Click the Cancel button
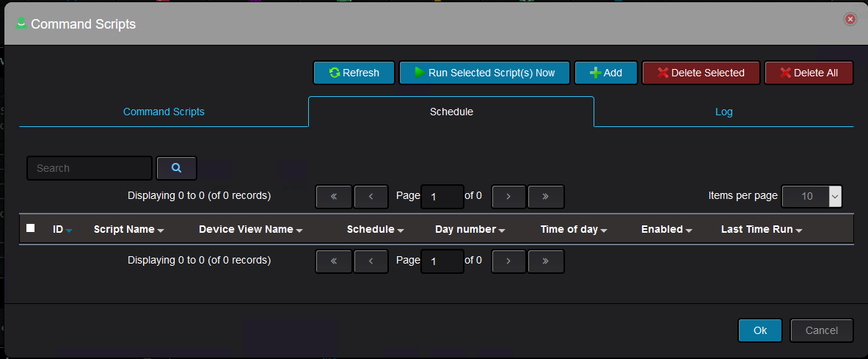 point(822,330)
